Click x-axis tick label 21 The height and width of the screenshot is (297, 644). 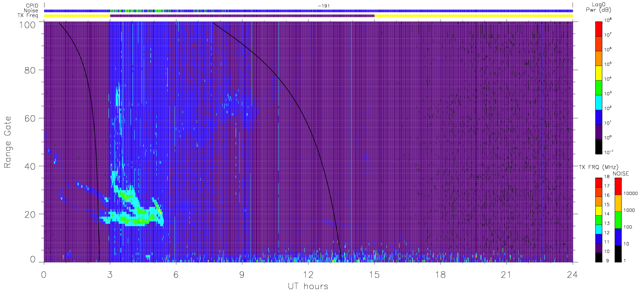(507, 274)
